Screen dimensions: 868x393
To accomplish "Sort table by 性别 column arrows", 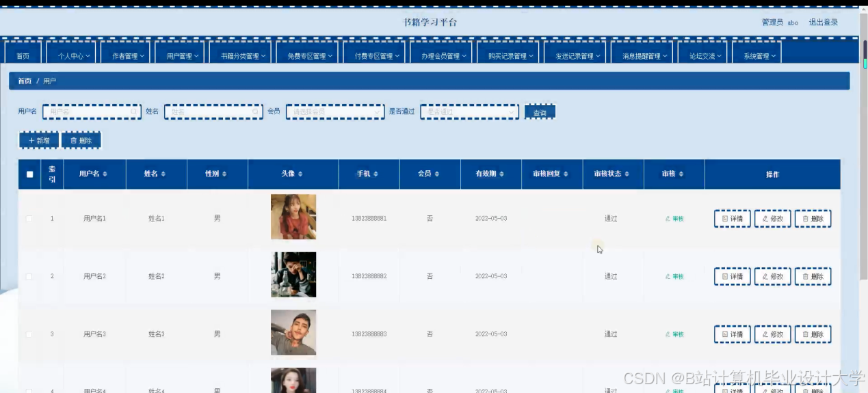I will click(224, 174).
